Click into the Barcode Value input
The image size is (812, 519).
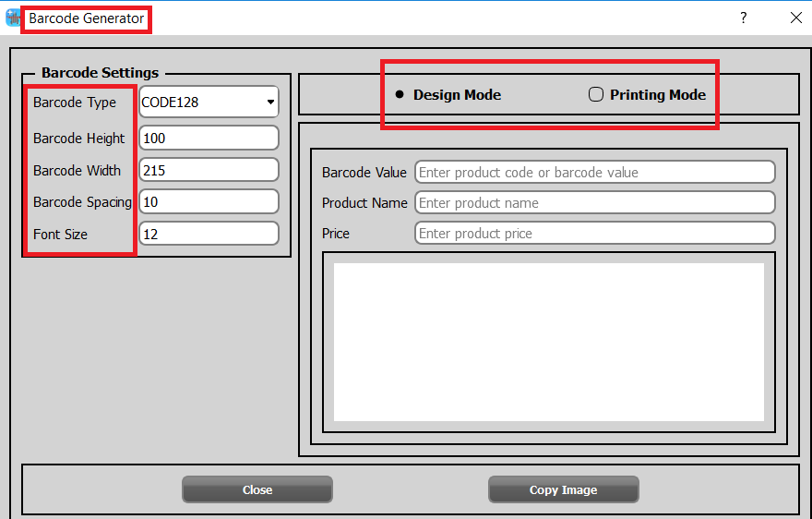tap(594, 173)
